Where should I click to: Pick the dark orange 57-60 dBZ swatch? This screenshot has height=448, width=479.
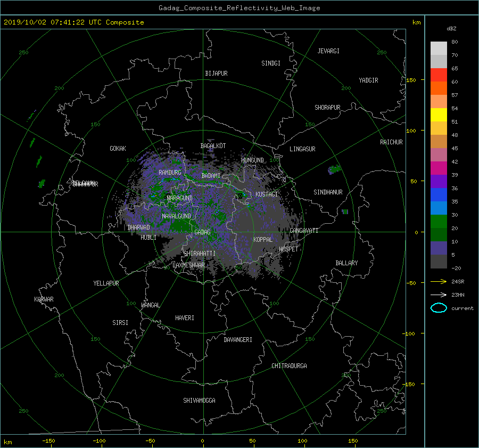[439, 88]
